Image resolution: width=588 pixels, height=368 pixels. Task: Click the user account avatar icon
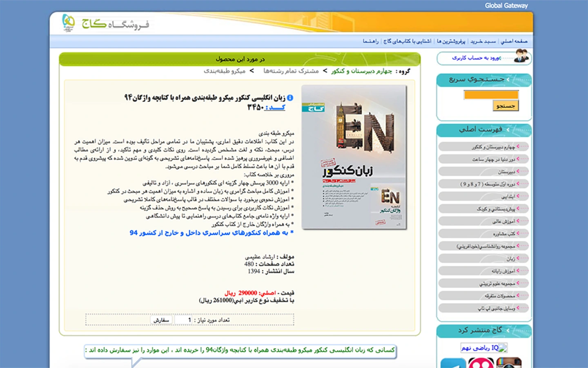tap(521, 56)
